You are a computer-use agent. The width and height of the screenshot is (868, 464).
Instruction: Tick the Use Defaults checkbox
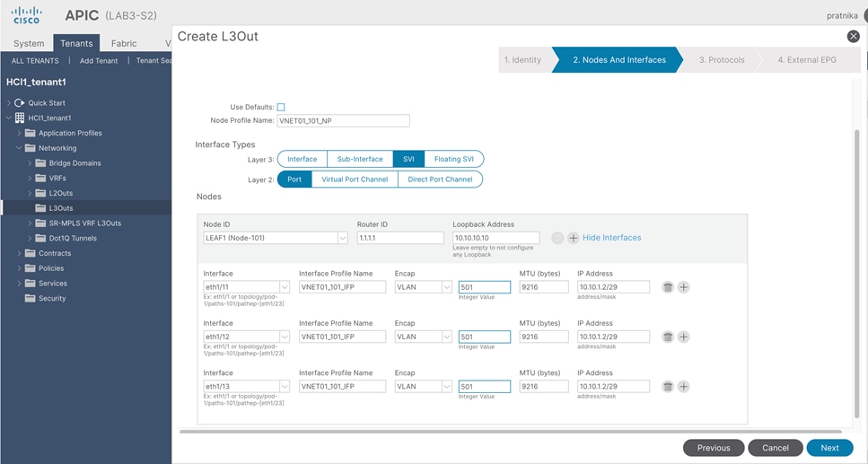(281, 107)
